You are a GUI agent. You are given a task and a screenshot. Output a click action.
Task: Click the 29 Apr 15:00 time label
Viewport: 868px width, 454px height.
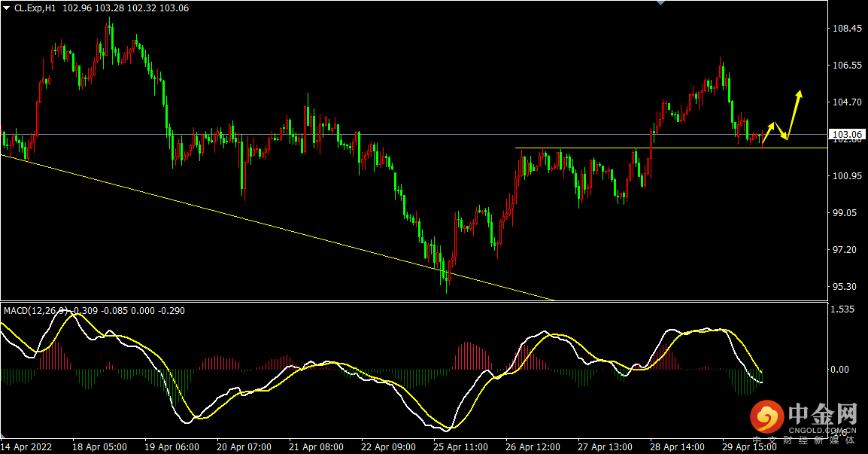(749, 446)
